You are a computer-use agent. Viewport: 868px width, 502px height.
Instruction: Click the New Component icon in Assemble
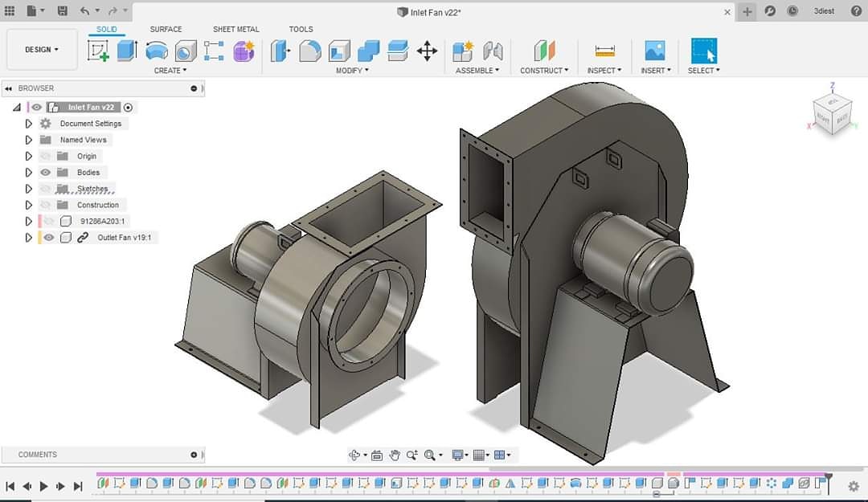pos(462,51)
